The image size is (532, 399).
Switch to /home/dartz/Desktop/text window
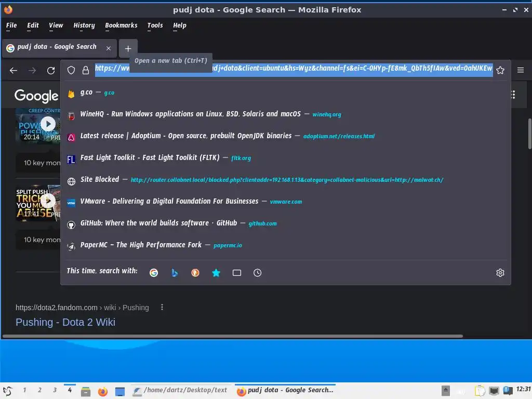pos(180,391)
